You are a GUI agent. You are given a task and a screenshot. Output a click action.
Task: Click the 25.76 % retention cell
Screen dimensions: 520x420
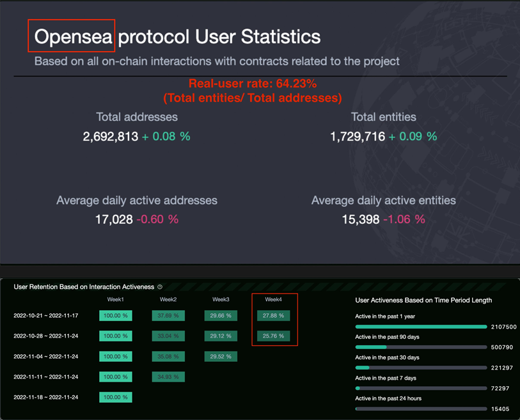(273, 336)
